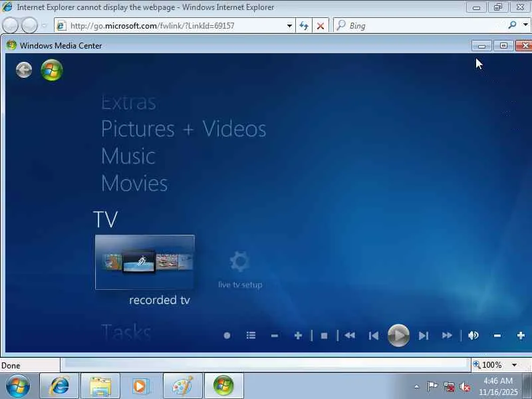Click channel down minus button
Image resolution: width=532 pixels, height=399 pixels.
(275, 336)
